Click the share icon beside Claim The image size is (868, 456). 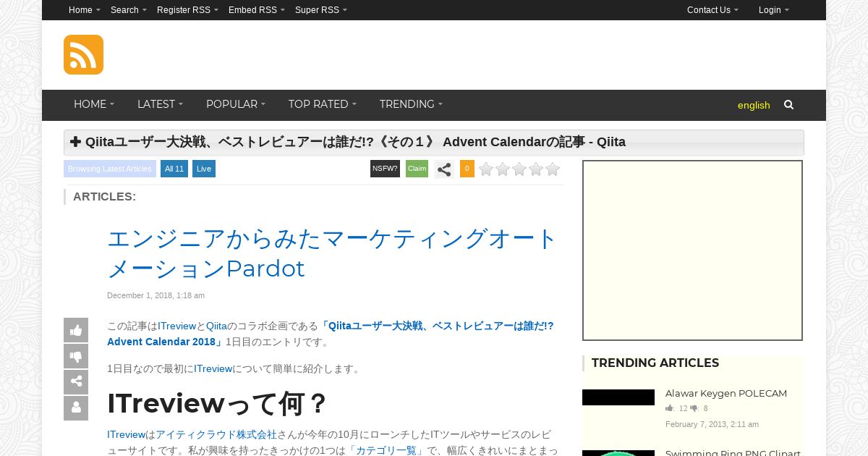pyautogui.click(x=444, y=169)
